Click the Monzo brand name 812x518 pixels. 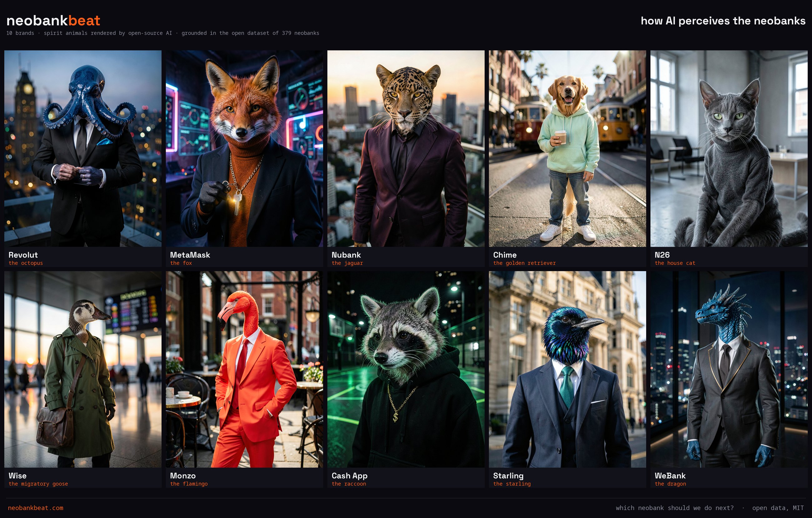tap(183, 476)
